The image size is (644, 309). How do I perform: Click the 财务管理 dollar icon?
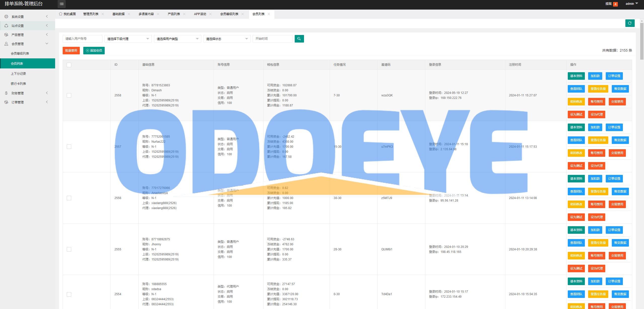pyautogui.click(x=6, y=93)
